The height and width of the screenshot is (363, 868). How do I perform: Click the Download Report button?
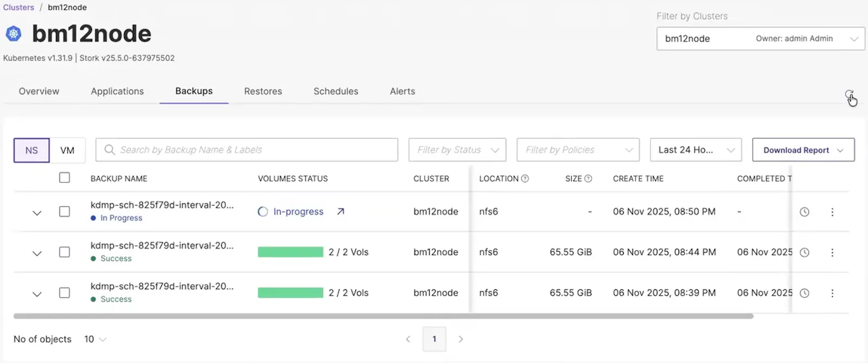(x=803, y=150)
